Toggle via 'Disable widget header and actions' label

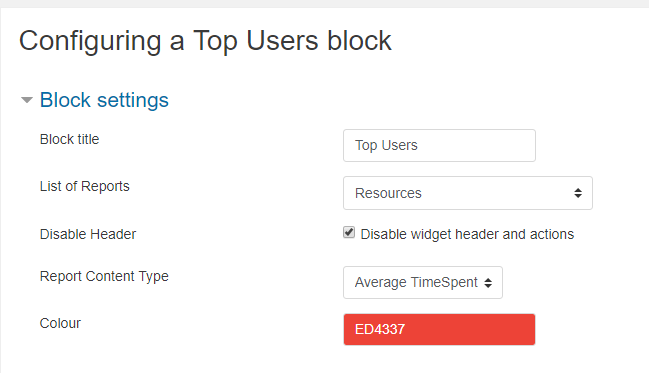tap(467, 234)
